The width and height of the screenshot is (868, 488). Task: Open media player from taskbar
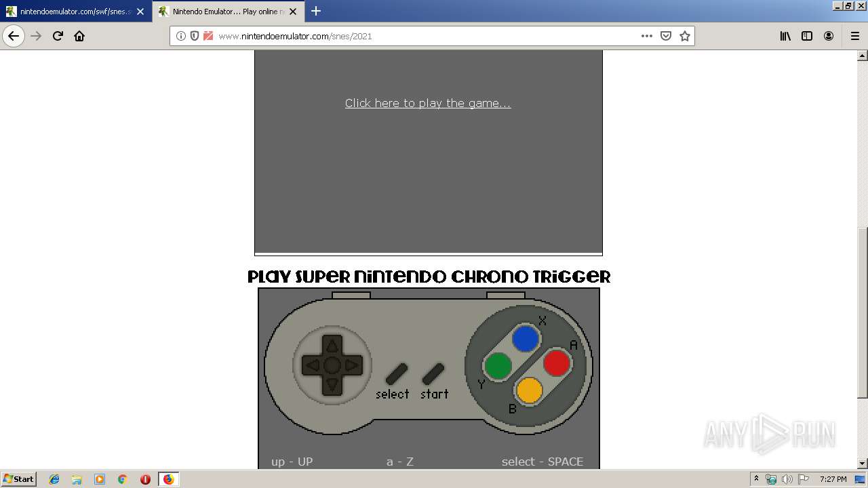coord(100,479)
